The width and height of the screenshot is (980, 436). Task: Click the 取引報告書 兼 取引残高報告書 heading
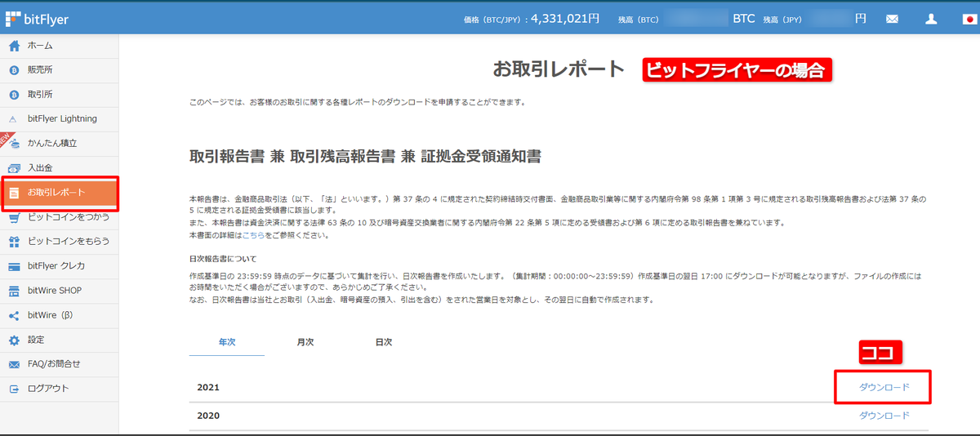365,156
